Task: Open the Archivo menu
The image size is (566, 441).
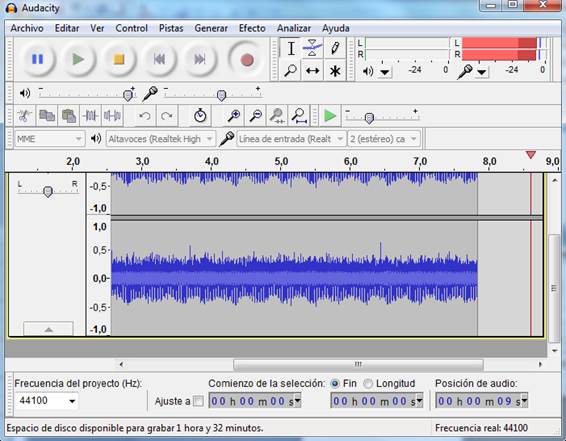Action: point(27,28)
